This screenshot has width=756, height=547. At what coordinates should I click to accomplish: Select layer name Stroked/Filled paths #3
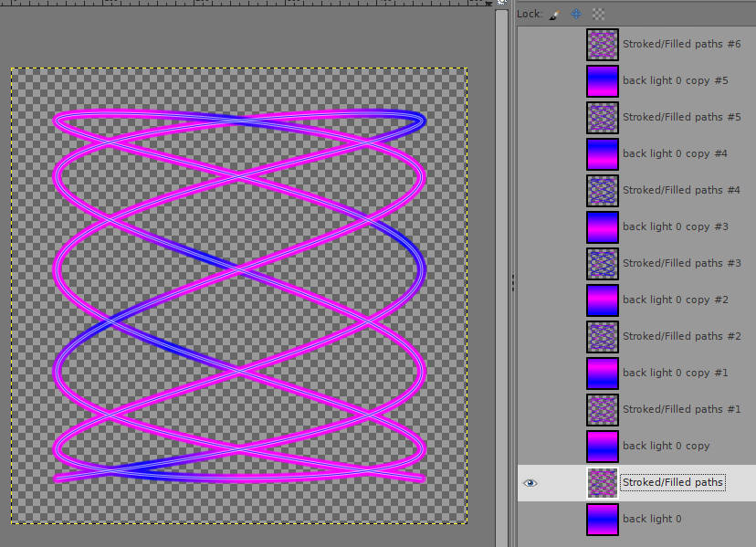pos(681,263)
